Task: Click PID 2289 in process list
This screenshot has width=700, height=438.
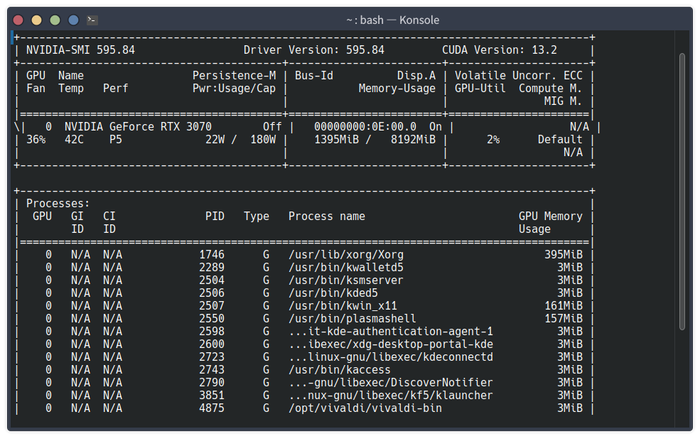Action: [x=212, y=267]
